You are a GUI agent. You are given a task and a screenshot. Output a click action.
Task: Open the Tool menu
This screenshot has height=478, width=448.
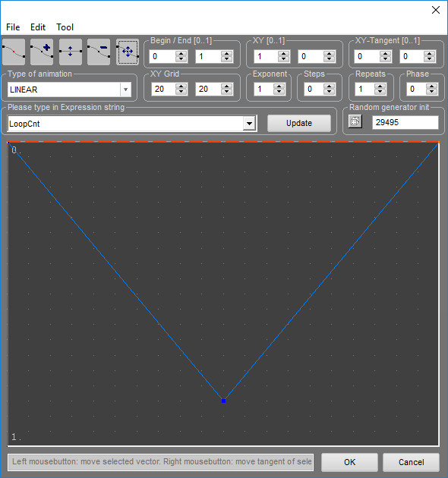click(x=65, y=27)
